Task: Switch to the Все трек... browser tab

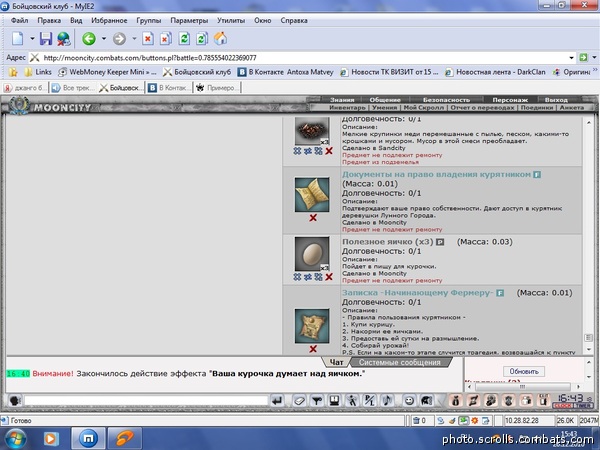Action: (73, 88)
